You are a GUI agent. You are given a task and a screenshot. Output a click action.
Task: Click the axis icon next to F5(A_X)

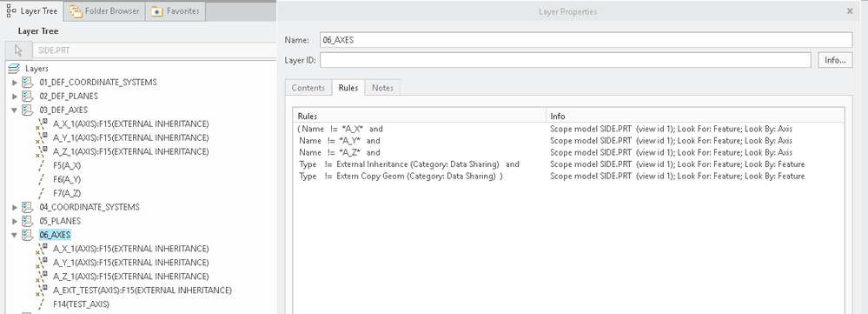click(42, 165)
